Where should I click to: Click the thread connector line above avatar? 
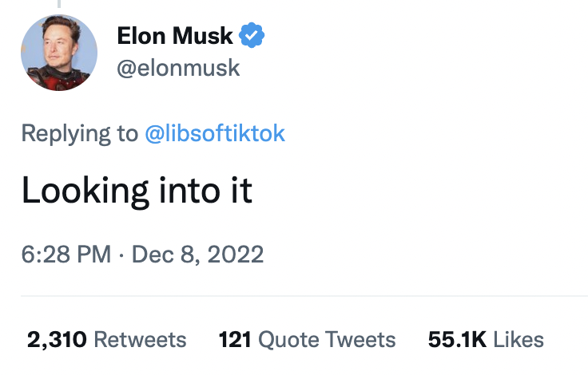tap(59, 4)
